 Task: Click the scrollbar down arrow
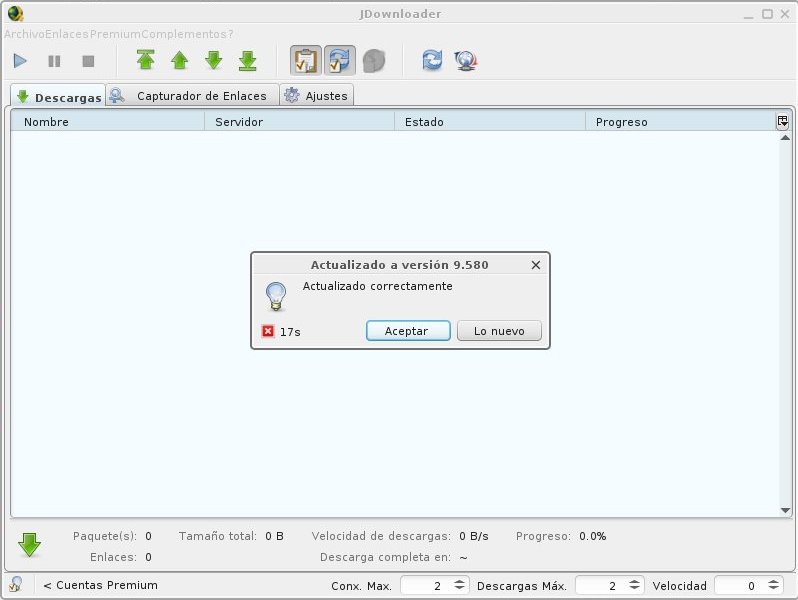785,510
